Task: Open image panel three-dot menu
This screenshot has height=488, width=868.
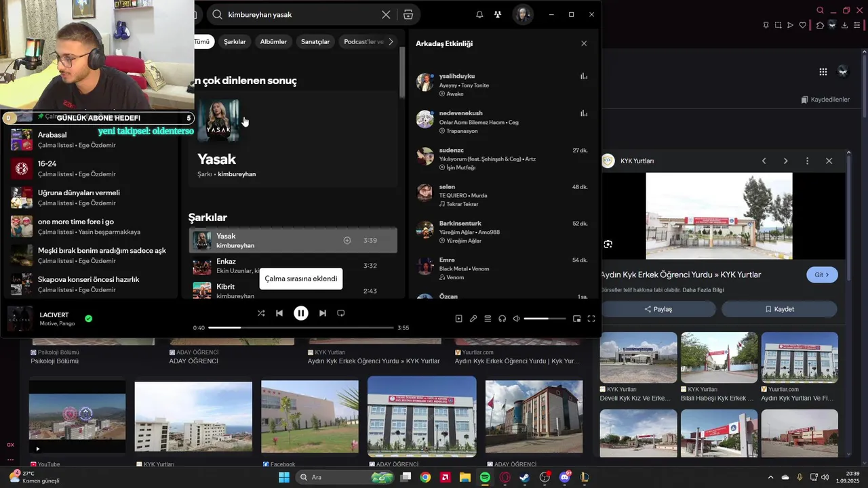Action: (x=807, y=161)
